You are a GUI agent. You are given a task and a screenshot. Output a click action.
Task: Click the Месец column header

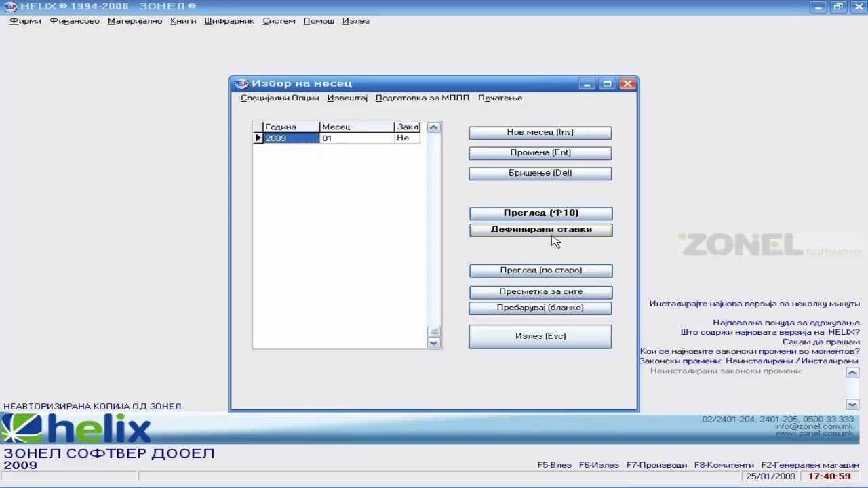coord(357,127)
